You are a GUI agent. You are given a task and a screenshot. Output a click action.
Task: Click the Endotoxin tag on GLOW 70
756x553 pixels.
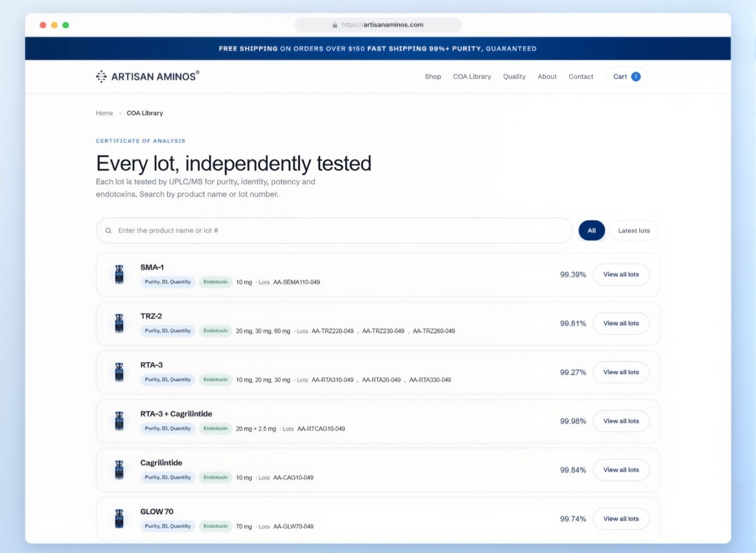[215, 526]
